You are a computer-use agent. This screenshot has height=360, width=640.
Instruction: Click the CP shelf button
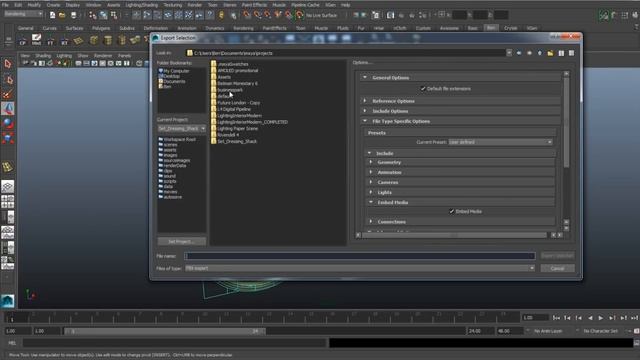[22, 40]
